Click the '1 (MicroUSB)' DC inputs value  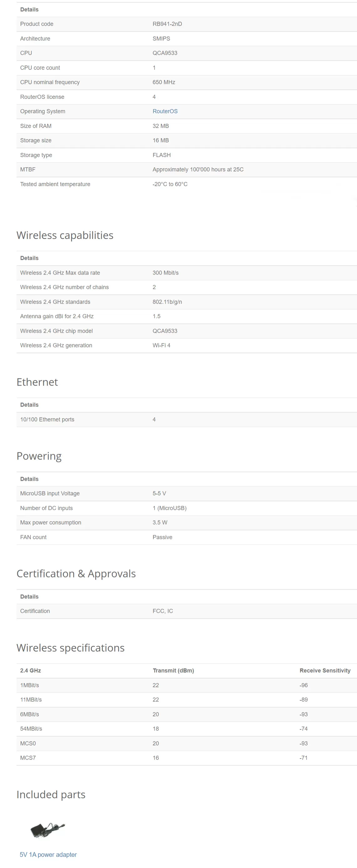[x=170, y=508]
